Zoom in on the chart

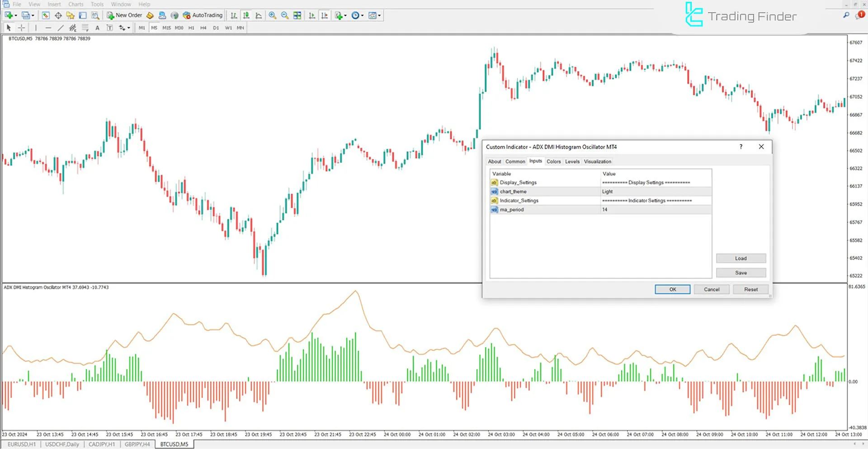272,15
